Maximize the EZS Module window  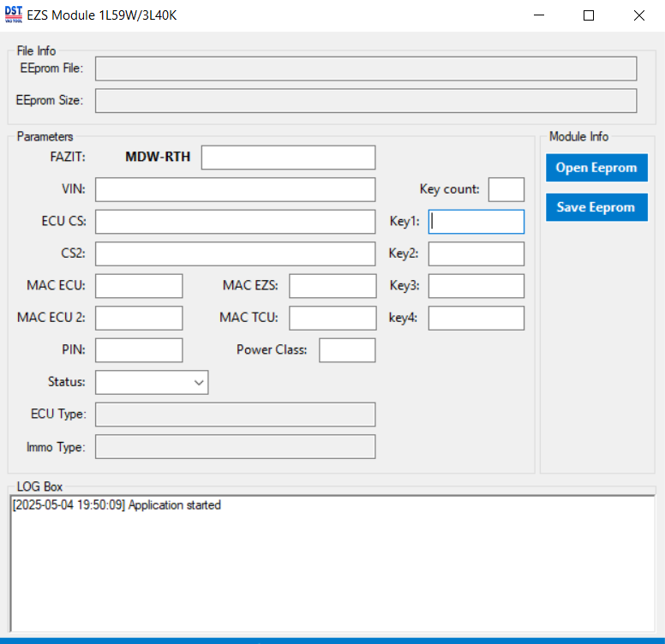(x=589, y=15)
